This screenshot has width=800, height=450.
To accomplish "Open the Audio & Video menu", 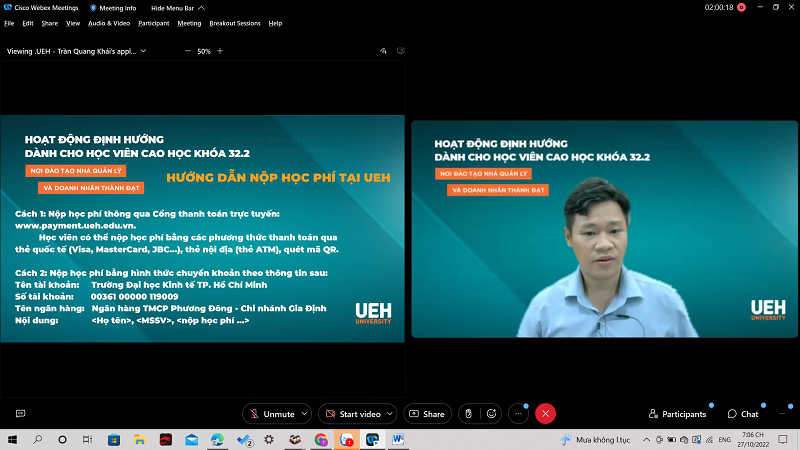I will coord(109,23).
